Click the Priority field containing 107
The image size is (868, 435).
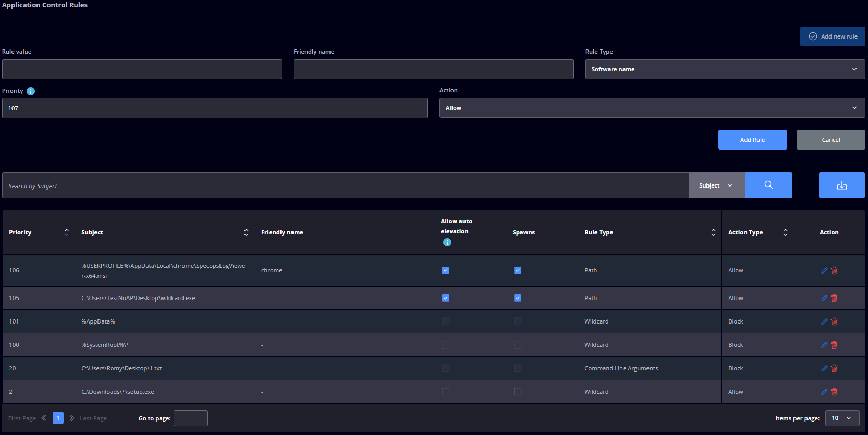(x=215, y=108)
